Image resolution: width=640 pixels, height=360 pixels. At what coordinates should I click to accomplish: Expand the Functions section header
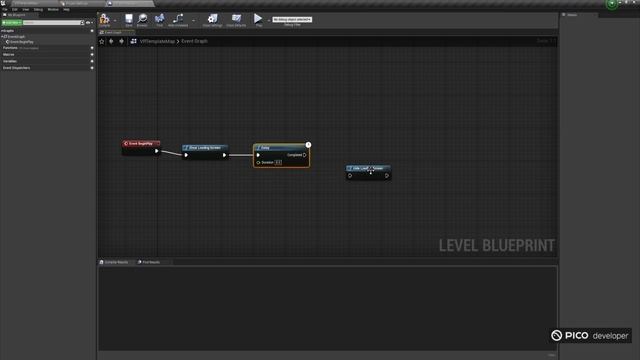click(x=10, y=48)
